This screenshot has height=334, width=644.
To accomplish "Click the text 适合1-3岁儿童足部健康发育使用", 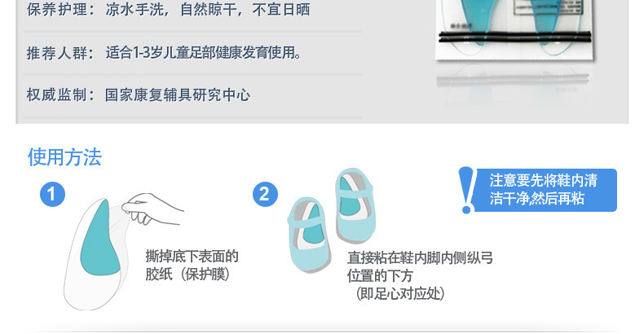I will point(203,52).
